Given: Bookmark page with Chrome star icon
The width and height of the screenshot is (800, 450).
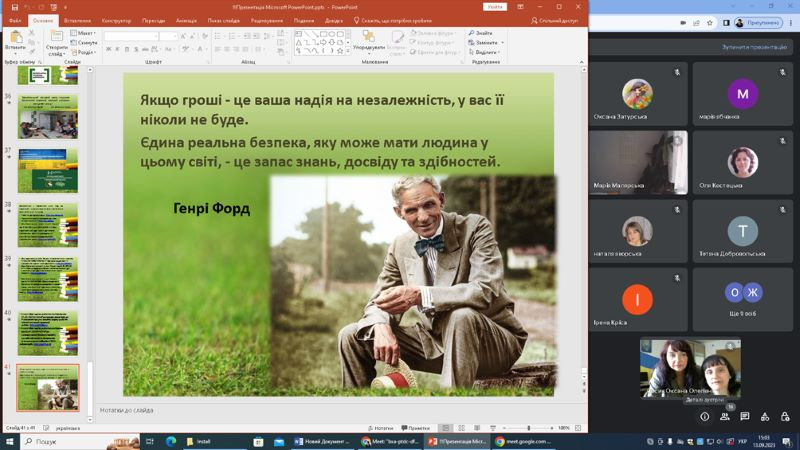Looking at the screenshot, I should point(710,23).
